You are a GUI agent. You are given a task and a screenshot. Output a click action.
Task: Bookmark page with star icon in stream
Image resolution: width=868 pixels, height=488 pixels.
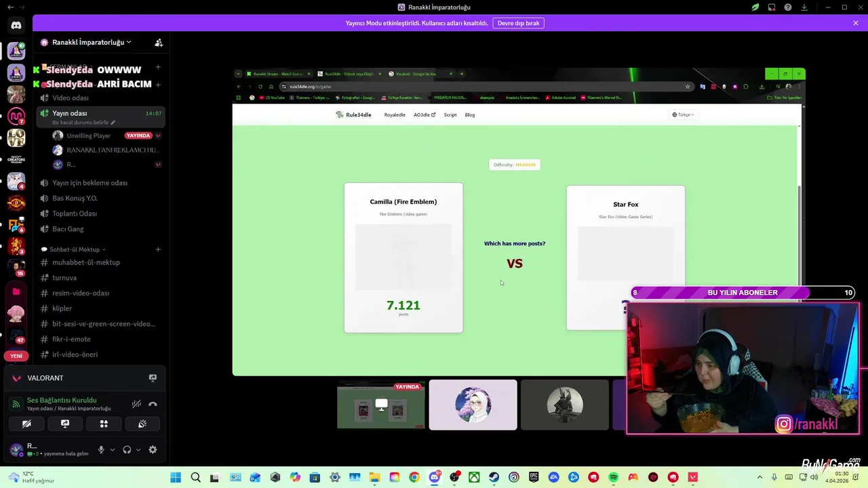(688, 87)
